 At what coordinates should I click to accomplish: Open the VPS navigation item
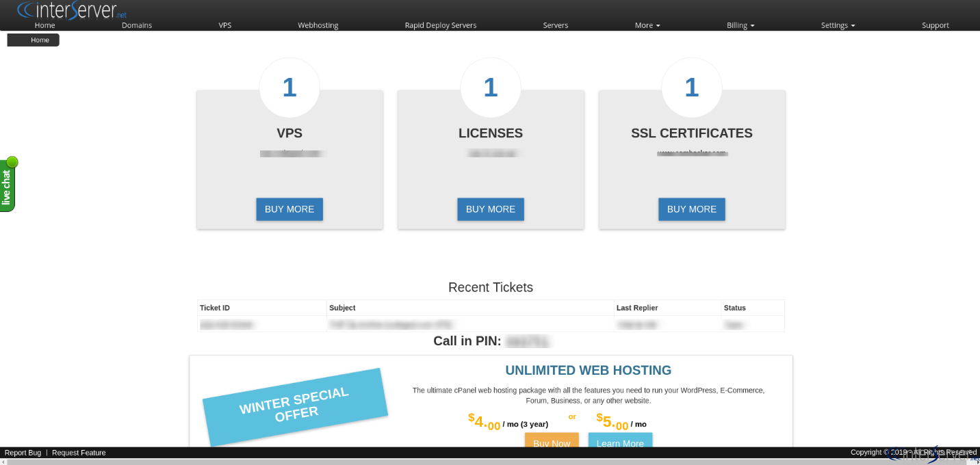pyautogui.click(x=225, y=25)
